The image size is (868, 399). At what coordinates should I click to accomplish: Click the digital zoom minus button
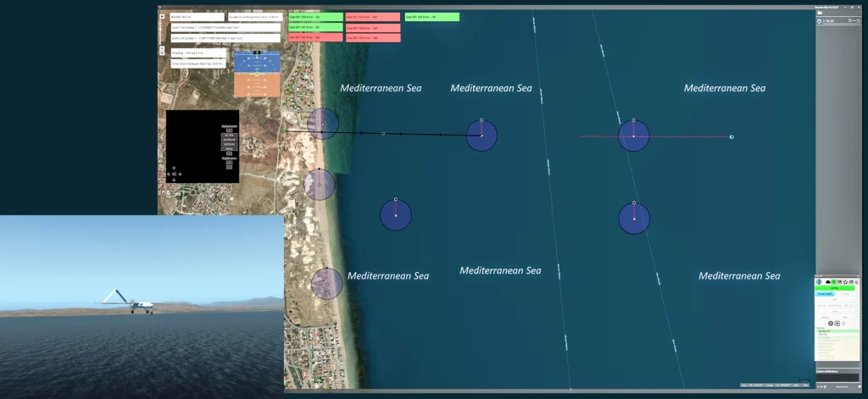point(229,167)
